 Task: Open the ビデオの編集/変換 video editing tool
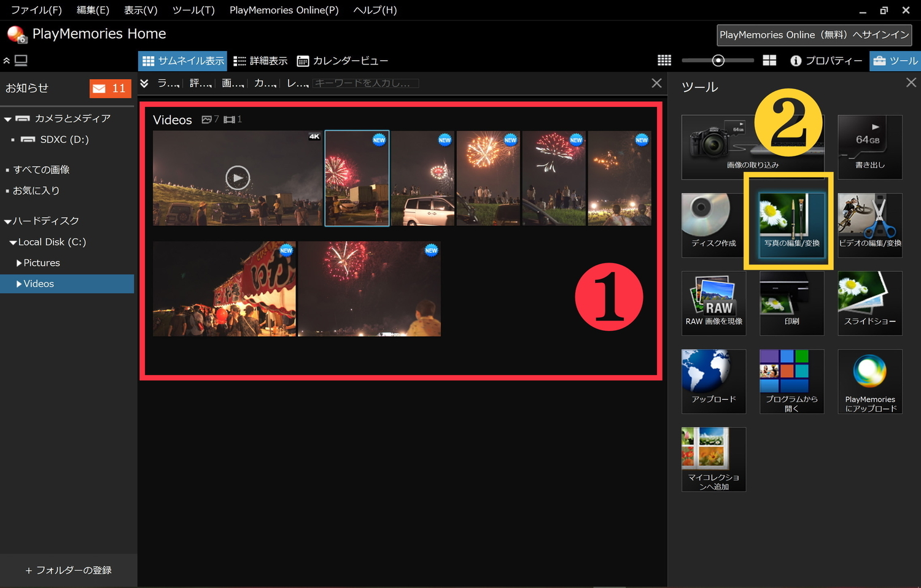click(870, 225)
